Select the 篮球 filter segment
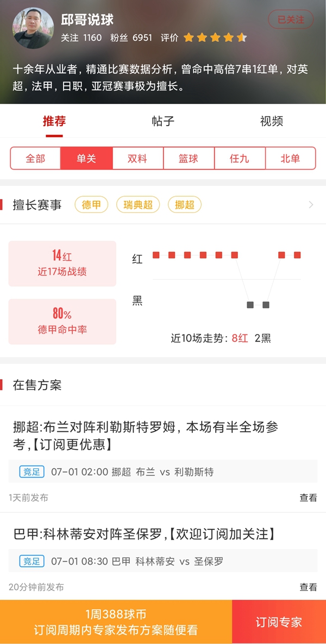This screenshot has width=326, height=644. click(x=189, y=158)
